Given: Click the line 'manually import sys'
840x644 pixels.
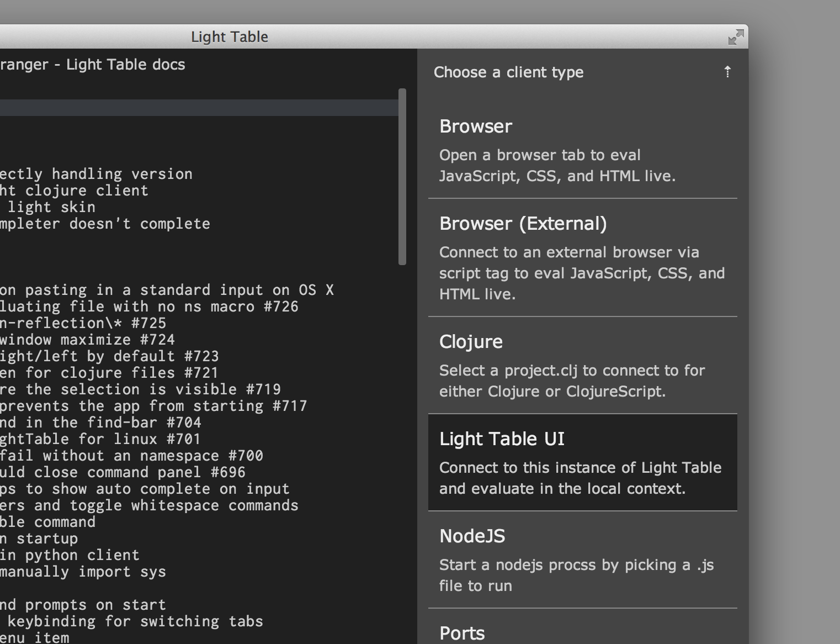Looking at the screenshot, I should pyautogui.click(x=83, y=572).
